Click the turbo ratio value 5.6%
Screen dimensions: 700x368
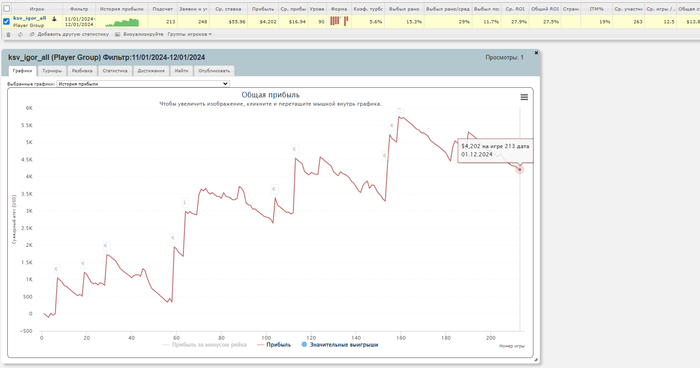(375, 21)
